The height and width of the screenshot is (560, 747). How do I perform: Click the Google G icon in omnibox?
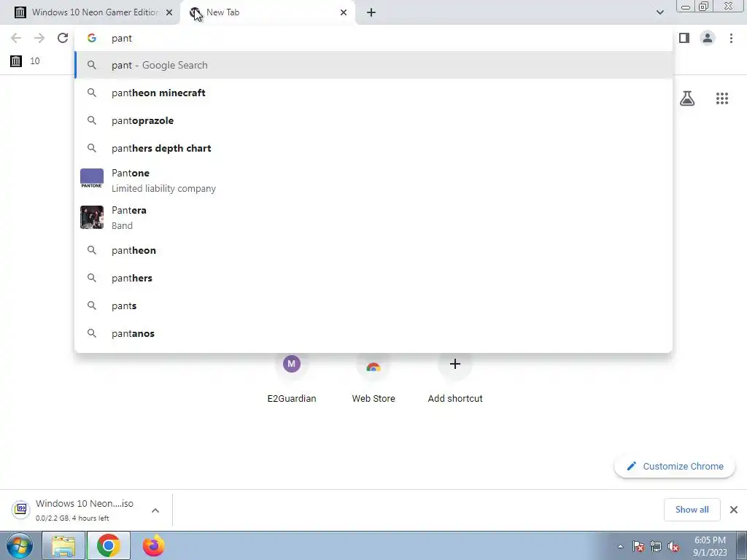click(x=92, y=38)
